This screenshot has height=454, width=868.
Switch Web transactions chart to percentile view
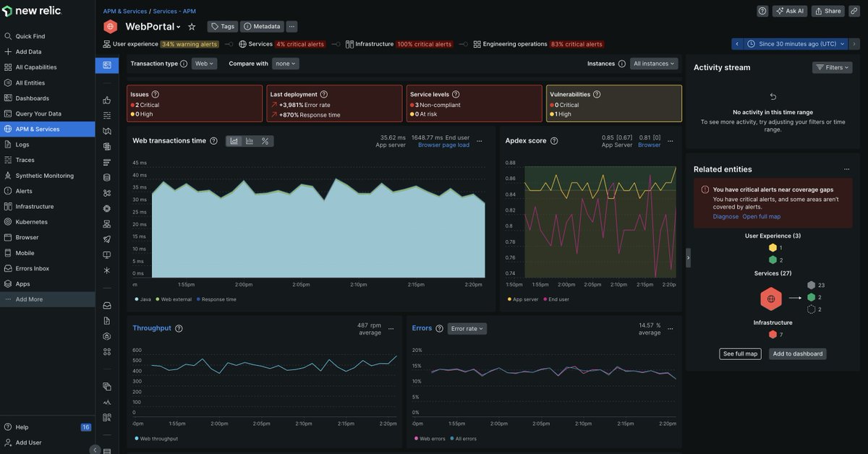tap(265, 141)
